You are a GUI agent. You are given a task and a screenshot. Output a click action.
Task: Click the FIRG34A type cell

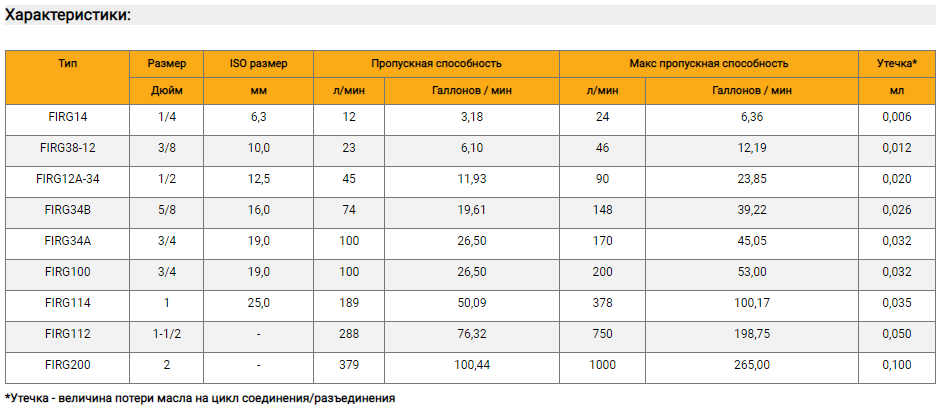(68, 241)
